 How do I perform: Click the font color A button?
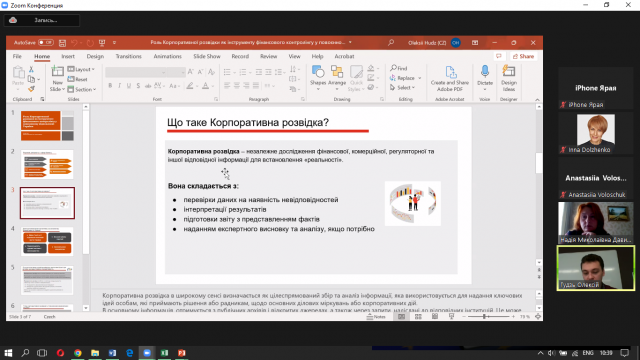click(x=206, y=86)
